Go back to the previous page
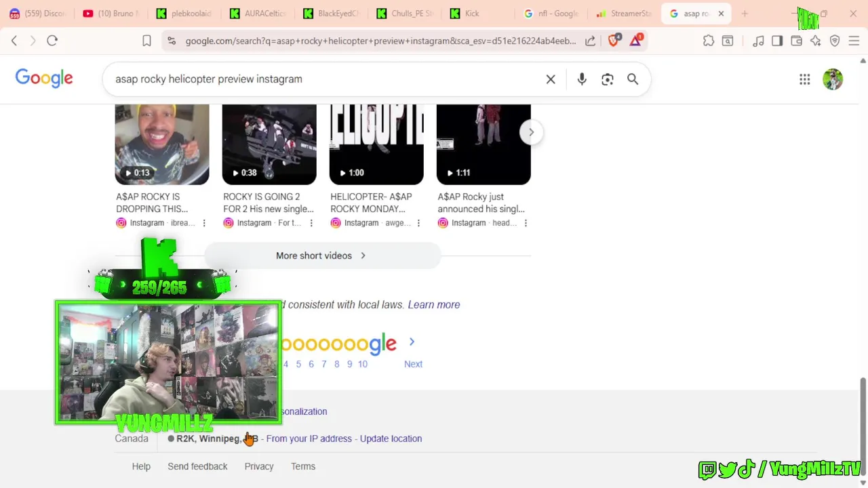This screenshot has height=488, width=868. tap(14, 41)
